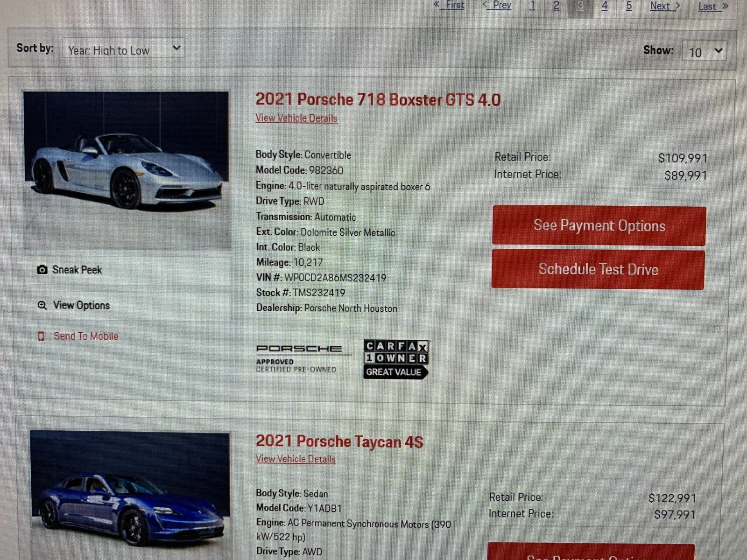Screen dimensions: 747x560
Task: Select the VIN WP0CD2A86MS232419 text
Action: tap(335, 278)
